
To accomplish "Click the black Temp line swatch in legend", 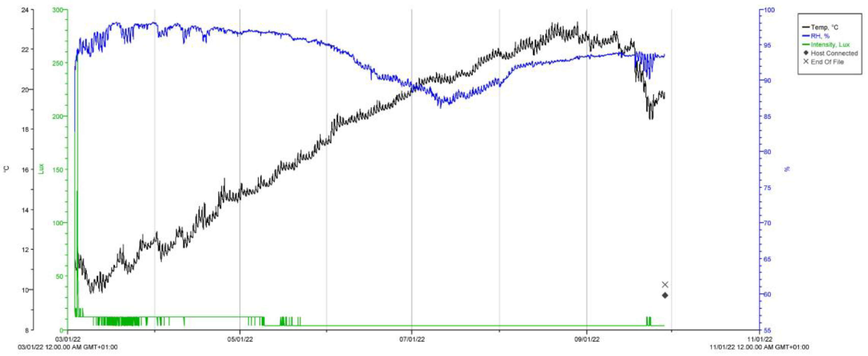I will [x=806, y=27].
